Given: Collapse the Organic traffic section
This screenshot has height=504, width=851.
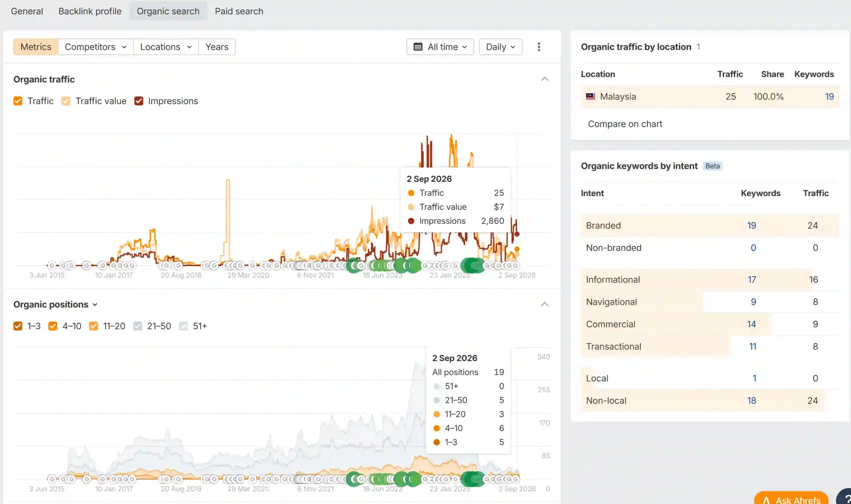Looking at the screenshot, I should coord(545,79).
